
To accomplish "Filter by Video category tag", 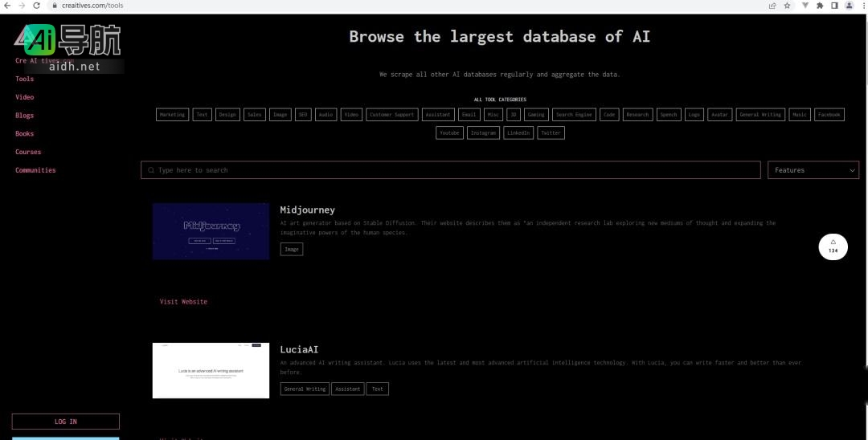I will pyautogui.click(x=351, y=115).
